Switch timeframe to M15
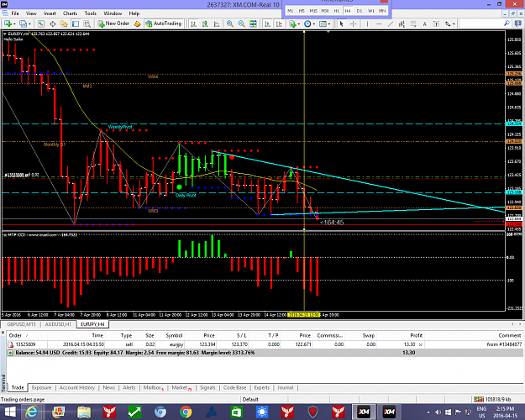The width and height of the screenshot is (525, 420). [x=313, y=11]
